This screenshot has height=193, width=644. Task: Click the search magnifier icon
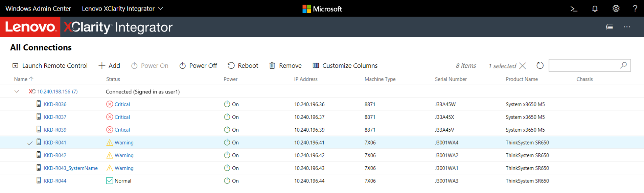(x=623, y=65)
